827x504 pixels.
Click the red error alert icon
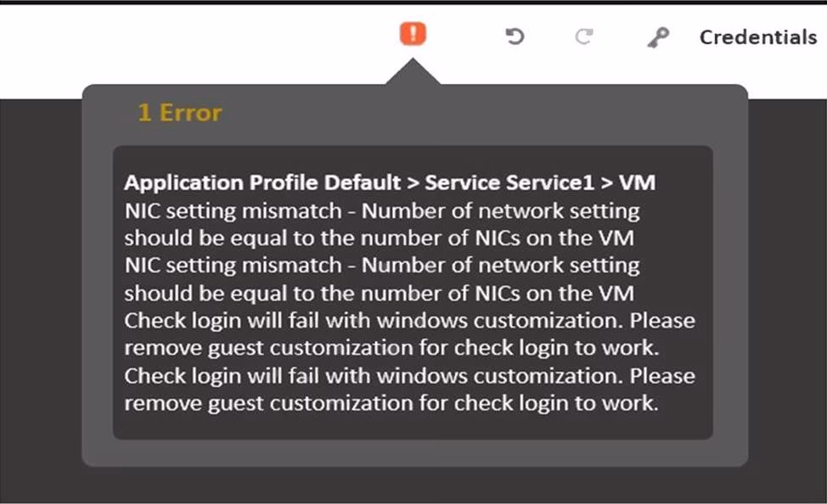point(413,35)
